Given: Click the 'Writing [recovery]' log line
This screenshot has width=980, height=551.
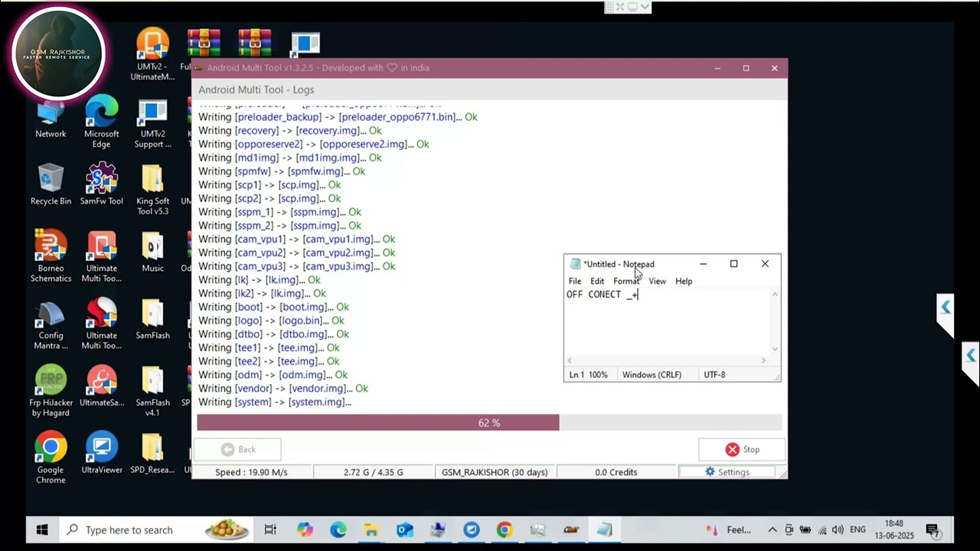Looking at the screenshot, I should [x=289, y=130].
